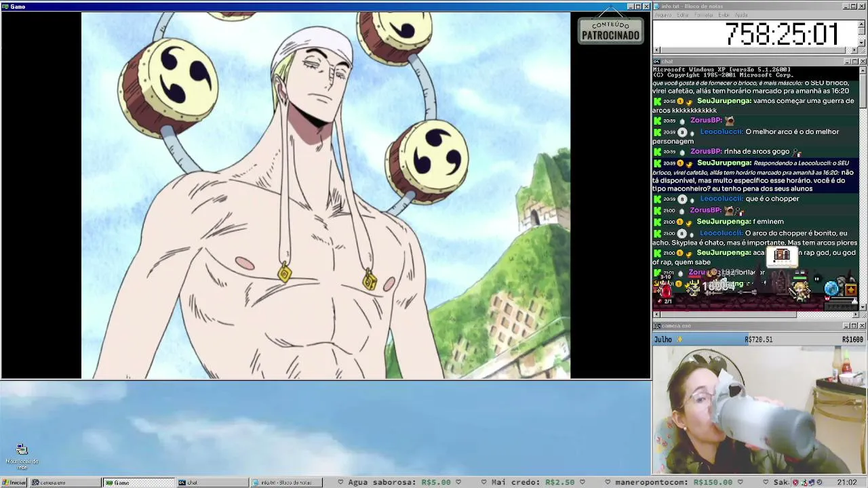Click 'Mai credo: R$2.50' ticker item
Image resolution: width=868 pixels, height=488 pixels.
[533, 483]
